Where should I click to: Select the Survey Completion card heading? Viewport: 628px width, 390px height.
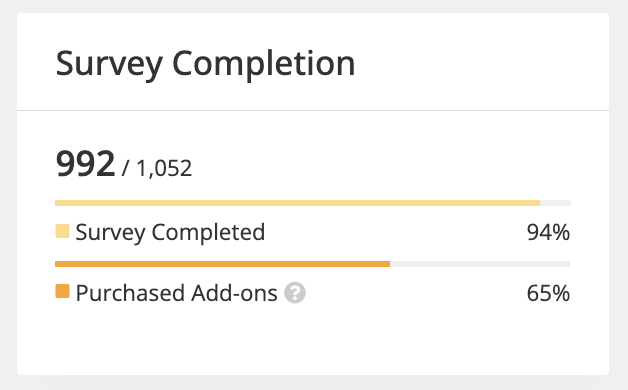click(x=205, y=64)
